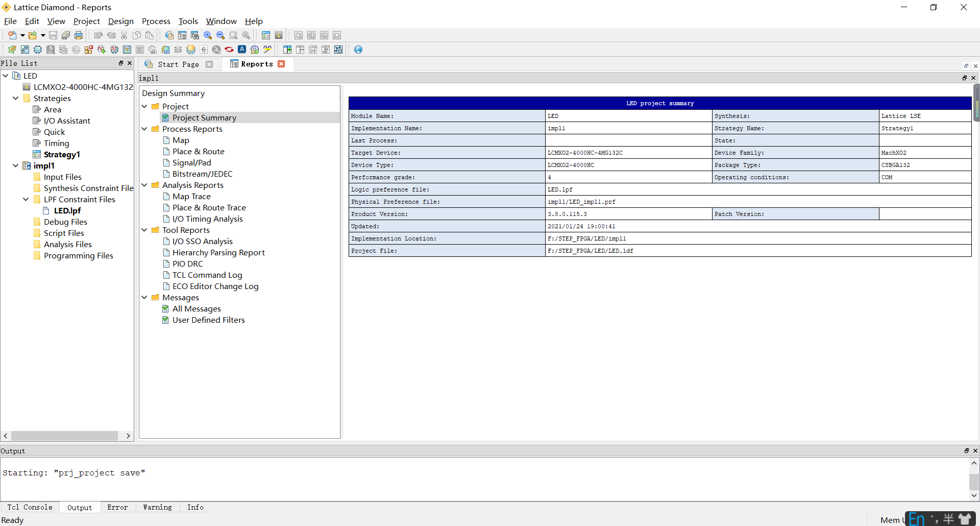
Task: Click the Zoom In magnifier icon
Action: pos(208,35)
